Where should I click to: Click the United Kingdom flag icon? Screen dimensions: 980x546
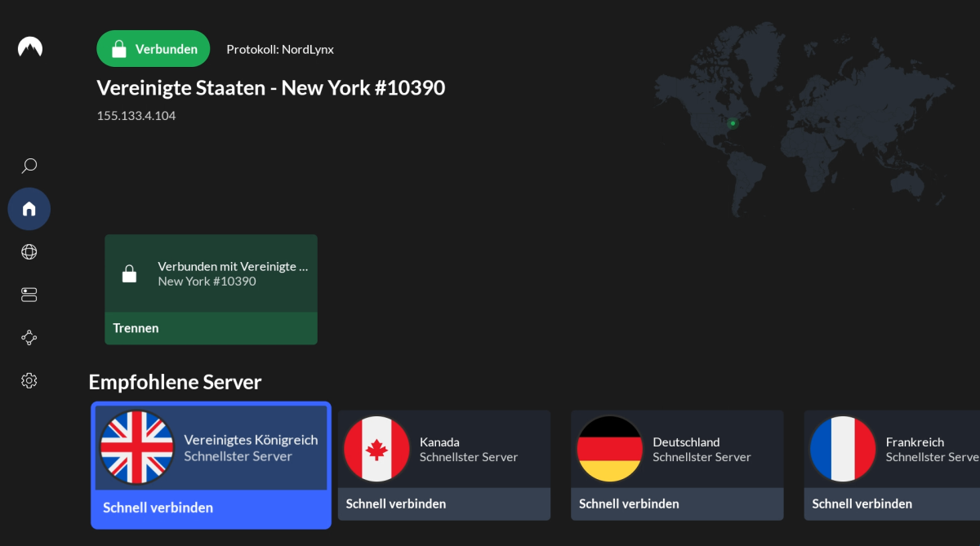136,447
